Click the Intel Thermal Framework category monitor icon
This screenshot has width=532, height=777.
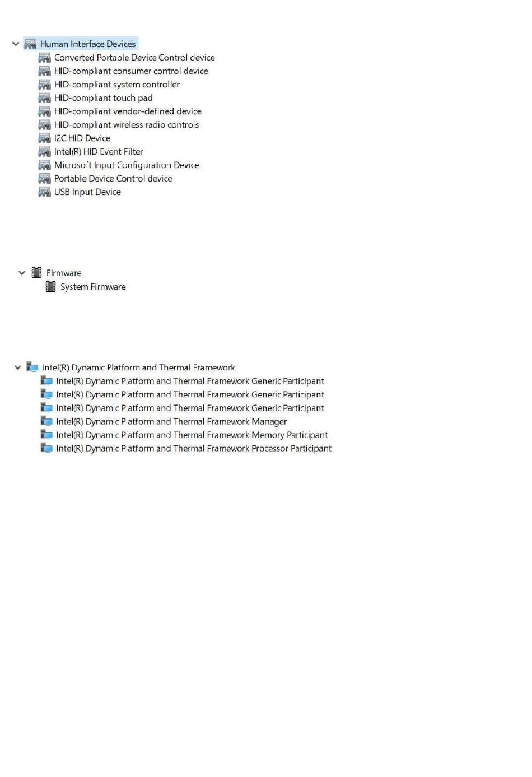[32, 367]
